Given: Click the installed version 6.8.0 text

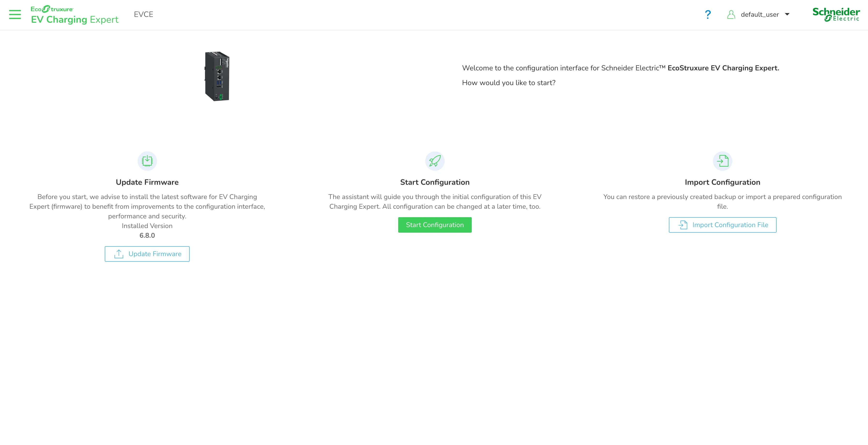Looking at the screenshot, I should point(147,236).
